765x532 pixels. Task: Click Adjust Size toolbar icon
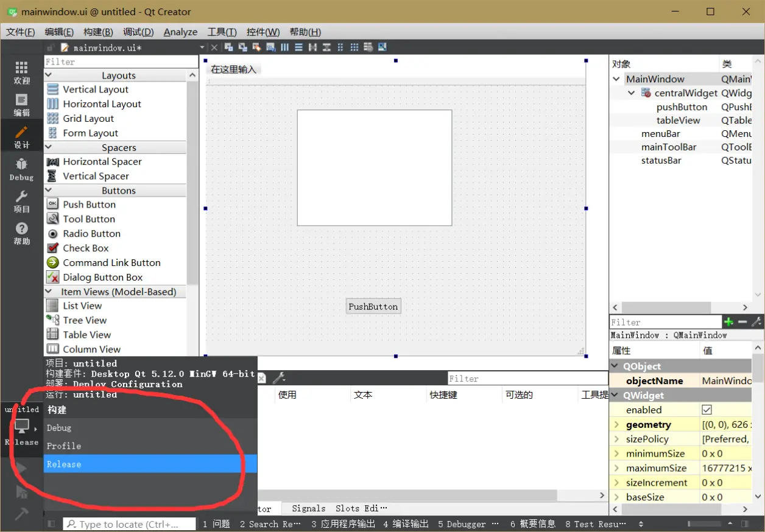[382, 47]
